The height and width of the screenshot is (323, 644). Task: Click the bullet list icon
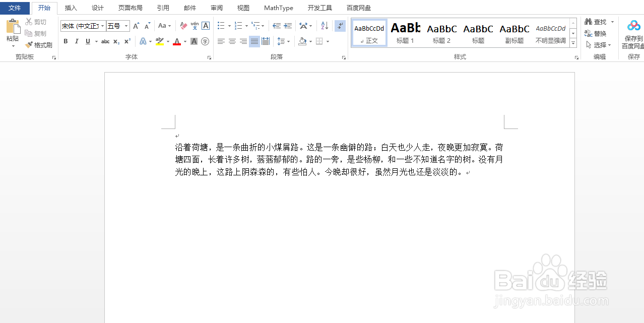click(221, 26)
